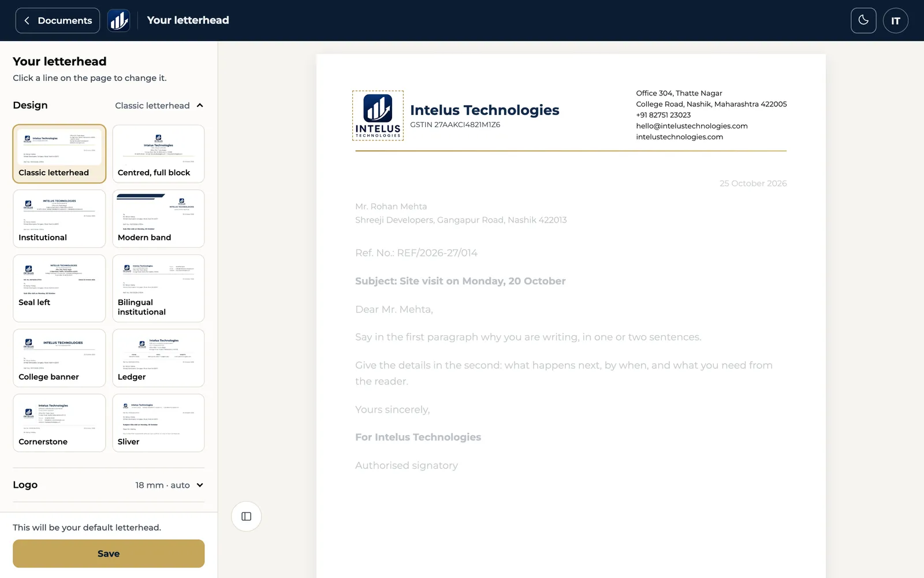
Task: Edit the intelustechnologies.com website line
Action: 679,137
